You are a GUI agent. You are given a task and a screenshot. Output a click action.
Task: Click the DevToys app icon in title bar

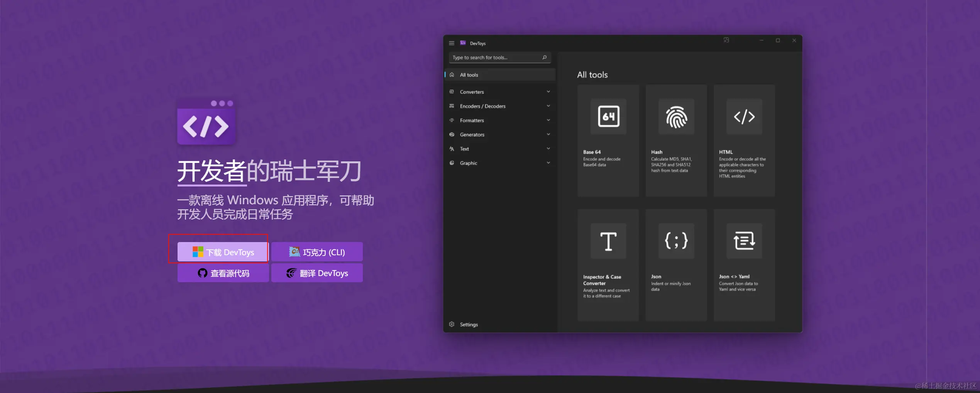(x=463, y=43)
